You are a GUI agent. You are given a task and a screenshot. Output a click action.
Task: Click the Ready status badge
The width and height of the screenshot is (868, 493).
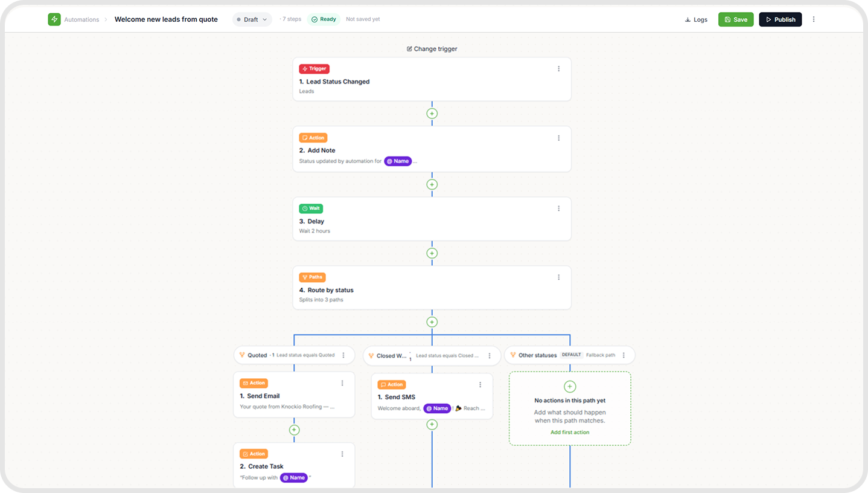point(324,19)
